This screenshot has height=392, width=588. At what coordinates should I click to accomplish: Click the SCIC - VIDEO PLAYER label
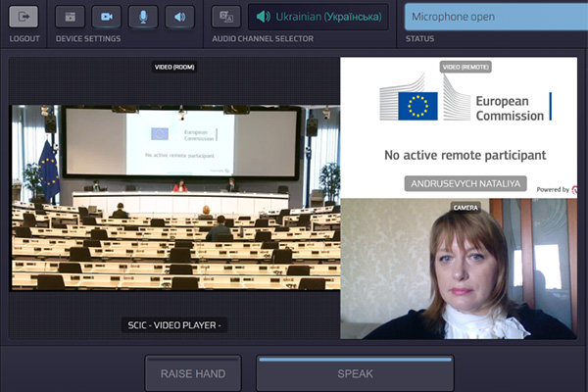pos(175,325)
